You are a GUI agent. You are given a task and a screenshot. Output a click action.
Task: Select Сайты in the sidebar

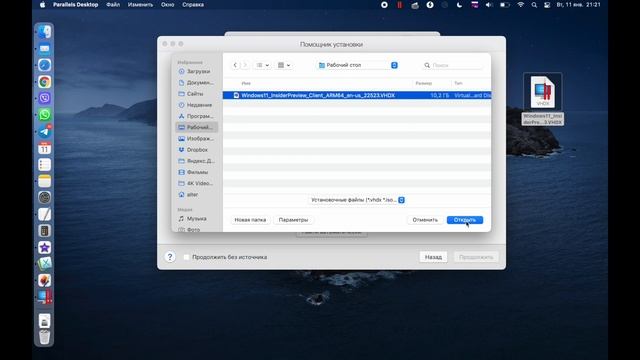(x=198, y=94)
